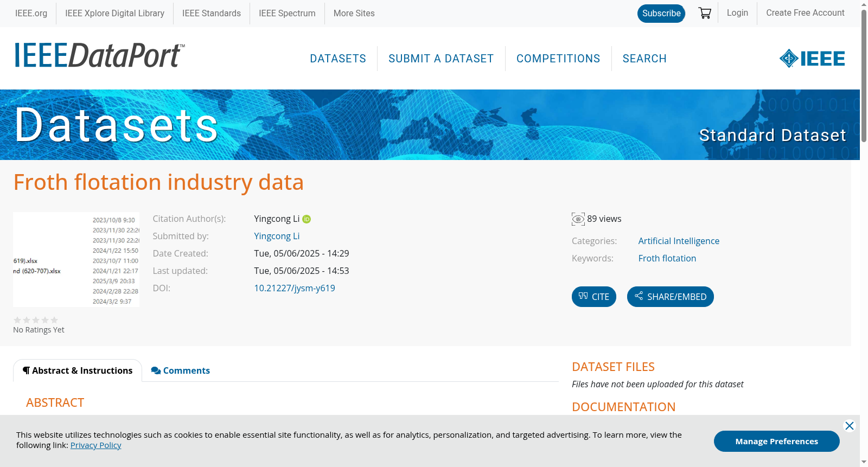868x467 pixels.
Task: Open the DATASETS menu
Action: coord(338,59)
